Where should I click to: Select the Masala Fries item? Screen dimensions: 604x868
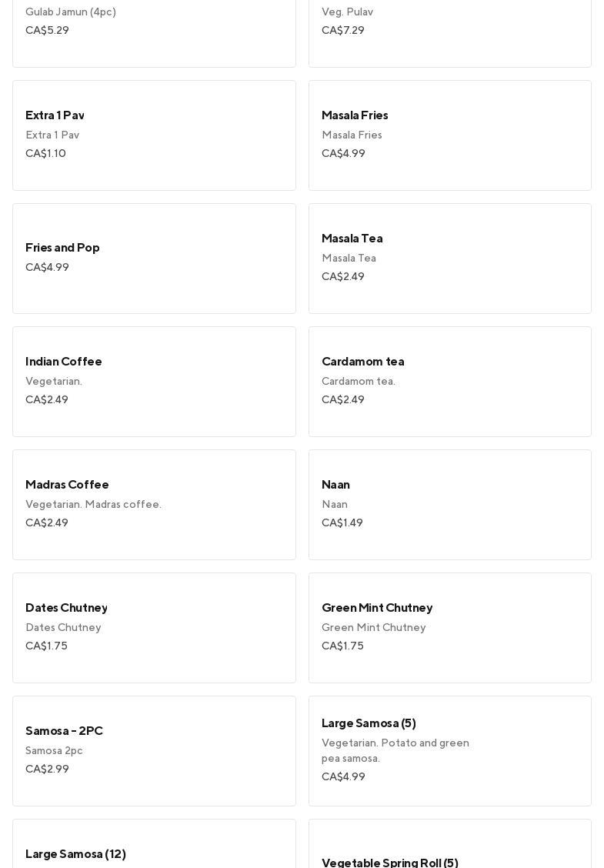point(449,135)
